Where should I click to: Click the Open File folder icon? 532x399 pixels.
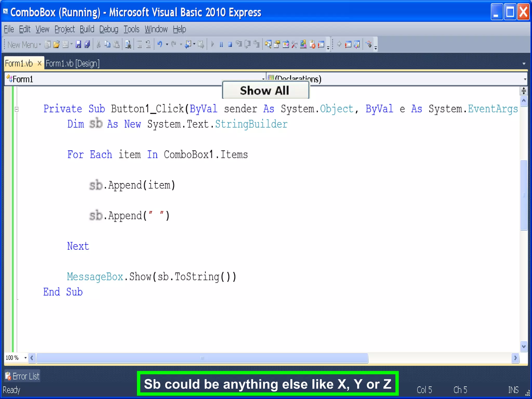56,44
